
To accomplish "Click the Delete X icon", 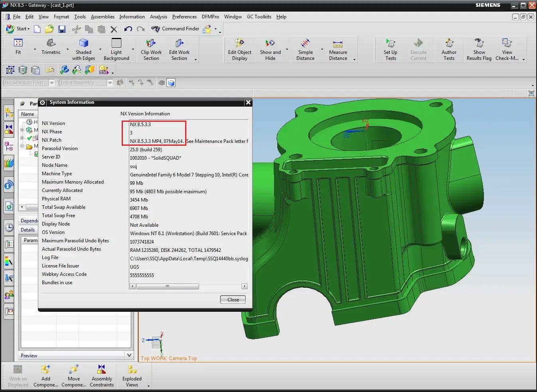I will click(x=114, y=29).
